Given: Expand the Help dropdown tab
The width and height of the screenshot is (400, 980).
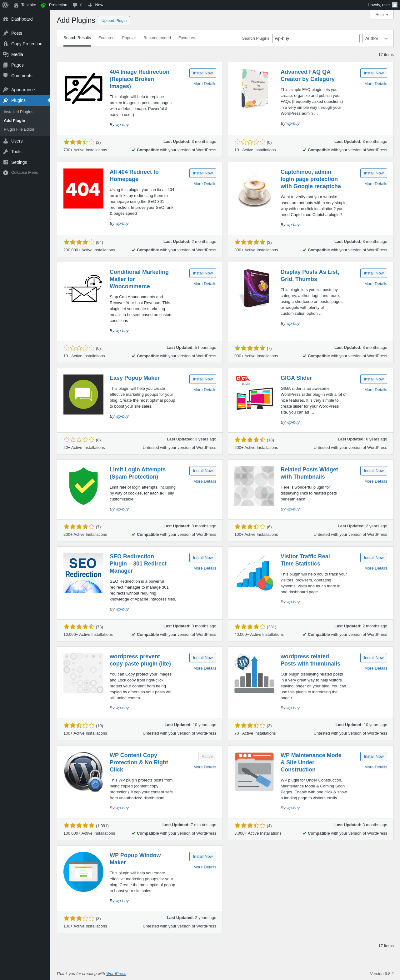Looking at the screenshot, I should (382, 14).
